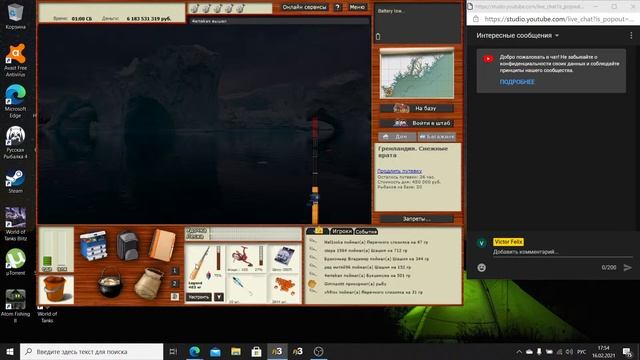Select tackle set slot 2
The width and height of the screenshot is (640, 360).
(175, 284)
